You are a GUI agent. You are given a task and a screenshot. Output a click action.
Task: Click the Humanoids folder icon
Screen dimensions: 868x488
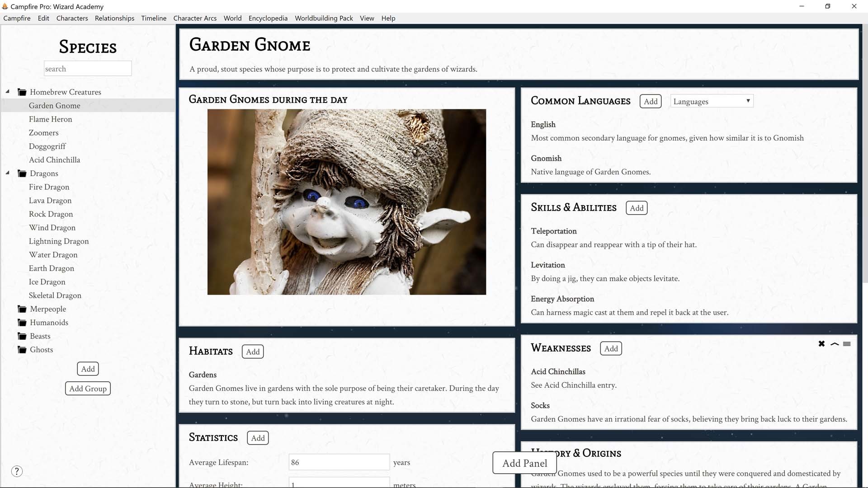(x=22, y=322)
